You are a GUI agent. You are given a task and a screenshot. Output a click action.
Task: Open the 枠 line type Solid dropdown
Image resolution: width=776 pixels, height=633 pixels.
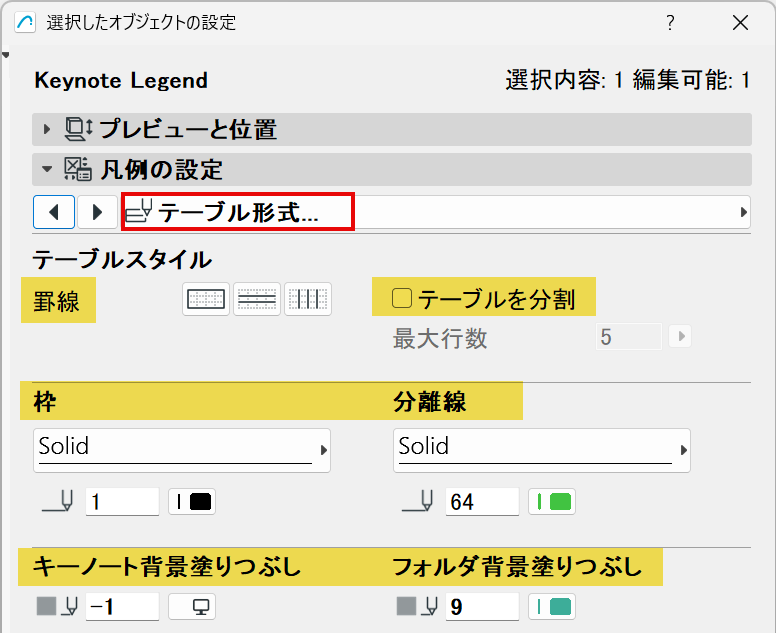182,450
